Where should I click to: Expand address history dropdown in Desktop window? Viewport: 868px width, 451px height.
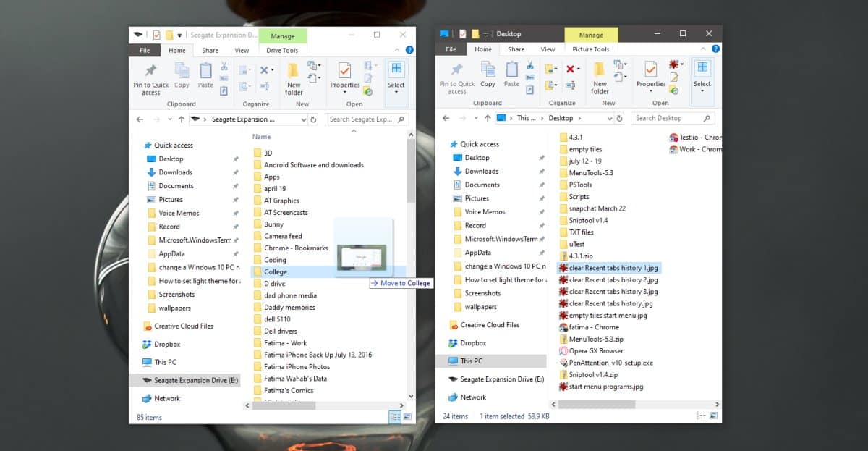(x=609, y=118)
